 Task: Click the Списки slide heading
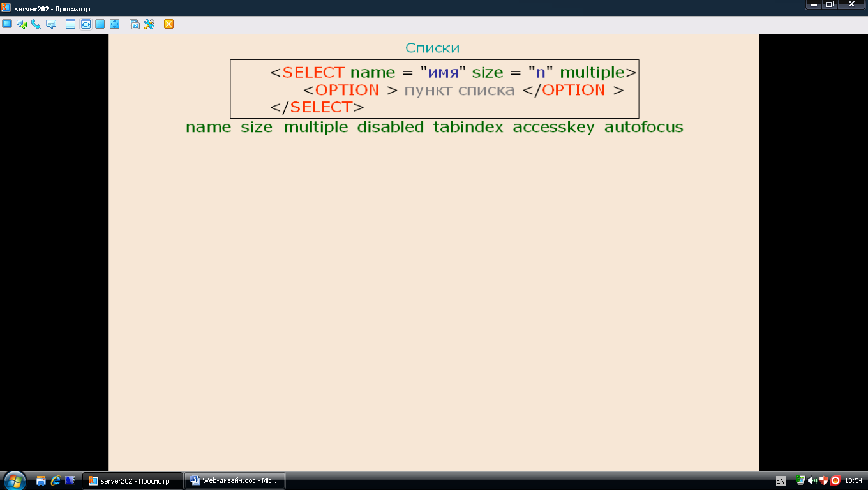point(433,48)
